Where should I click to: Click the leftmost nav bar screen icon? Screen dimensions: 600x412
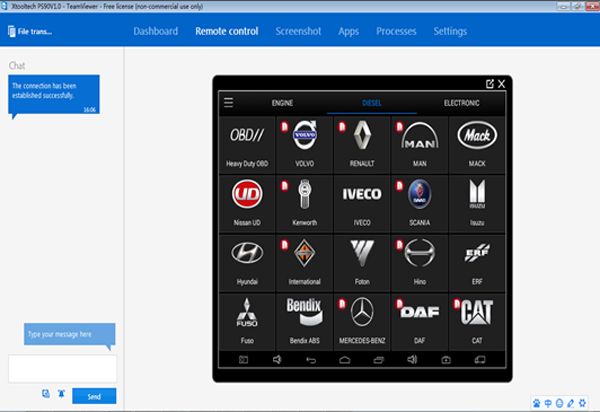pyautogui.click(x=243, y=360)
